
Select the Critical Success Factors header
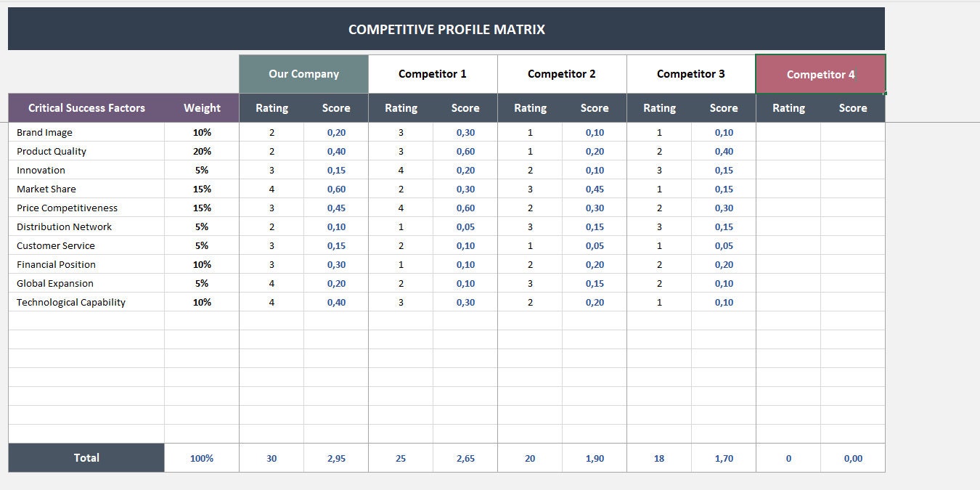pos(86,107)
